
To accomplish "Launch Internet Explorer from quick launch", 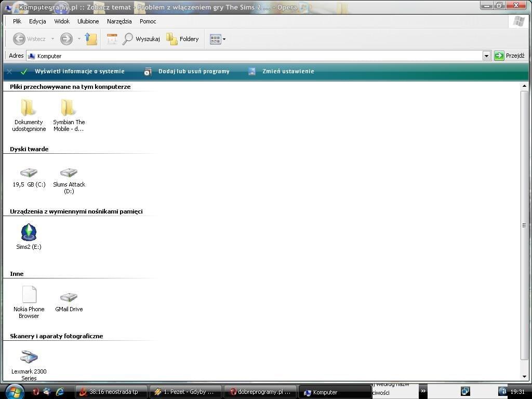I will click(60, 392).
